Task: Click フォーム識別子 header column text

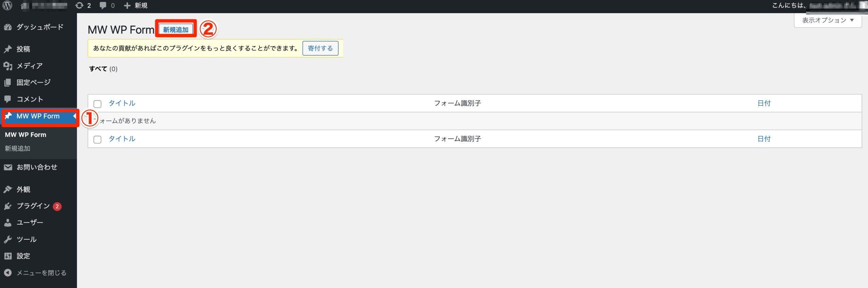Action: pyautogui.click(x=457, y=103)
